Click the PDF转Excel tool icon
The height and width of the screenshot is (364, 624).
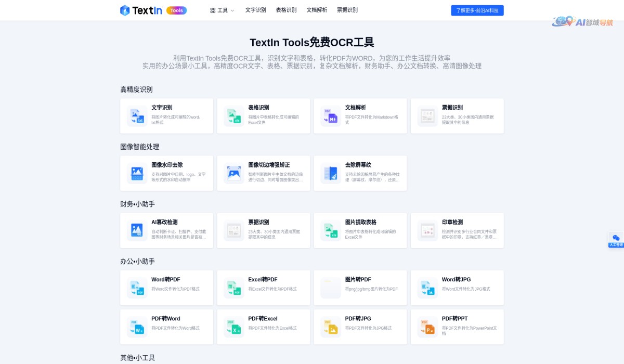coord(233,327)
